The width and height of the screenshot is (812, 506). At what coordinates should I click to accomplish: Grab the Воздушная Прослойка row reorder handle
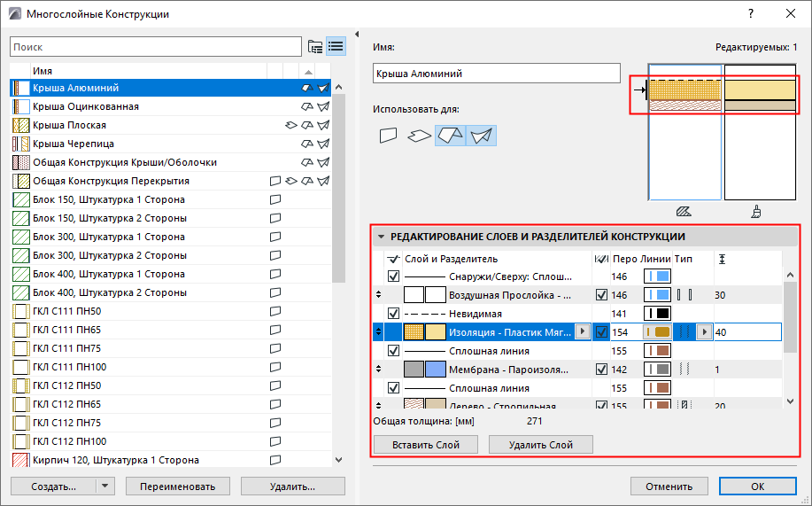pyautogui.click(x=379, y=295)
